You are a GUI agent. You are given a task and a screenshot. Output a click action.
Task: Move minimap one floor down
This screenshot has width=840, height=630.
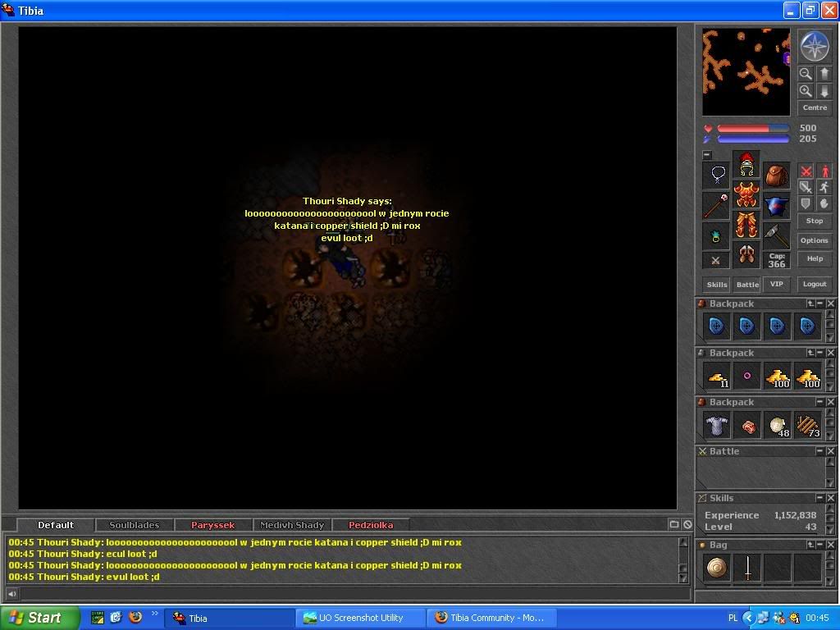(824, 91)
